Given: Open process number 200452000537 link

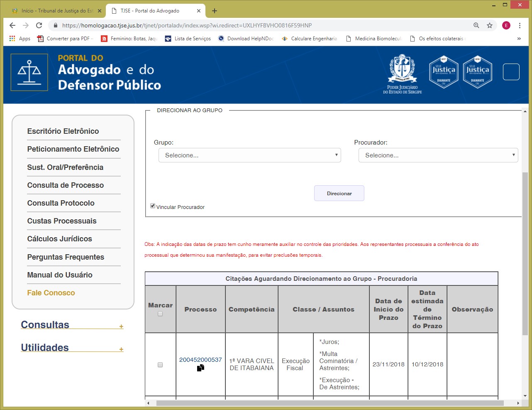Looking at the screenshot, I should (200, 360).
